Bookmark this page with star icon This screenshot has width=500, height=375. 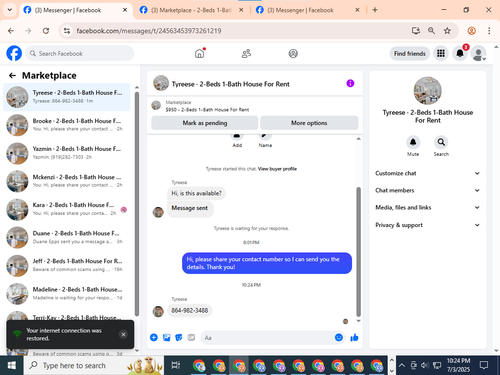click(x=447, y=31)
